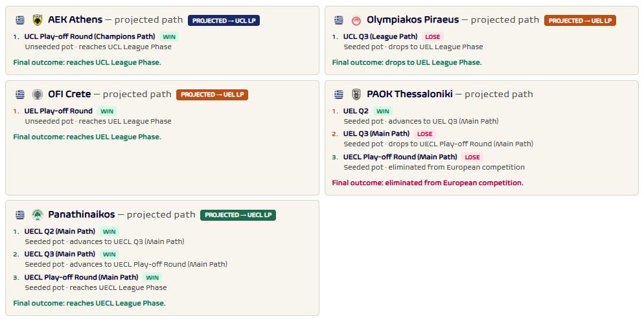This screenshot has height=323, width=644.
Task: Click the Greek flag beside Olympiakos Piraeus
Action: pos(339,20)
